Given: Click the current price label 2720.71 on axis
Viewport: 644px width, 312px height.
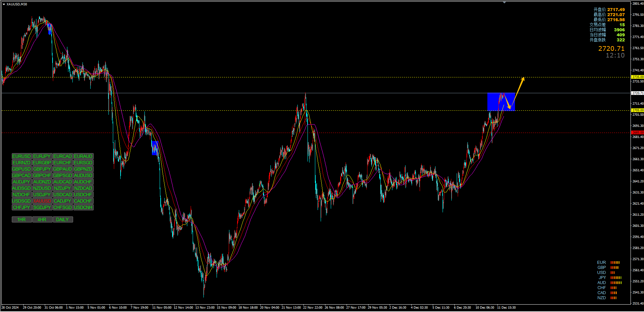Looking at the screenshot, I should coord(637,93).
